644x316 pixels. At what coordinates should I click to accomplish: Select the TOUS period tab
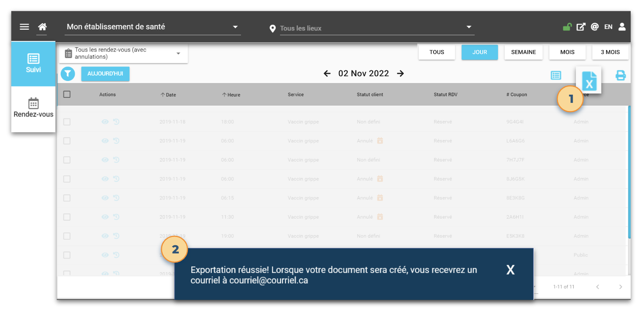point(437,52)
